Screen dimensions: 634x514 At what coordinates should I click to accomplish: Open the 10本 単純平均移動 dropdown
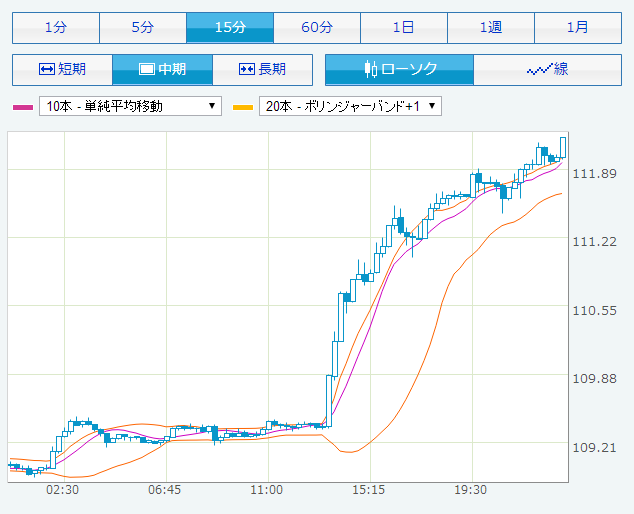coord(130,106)
